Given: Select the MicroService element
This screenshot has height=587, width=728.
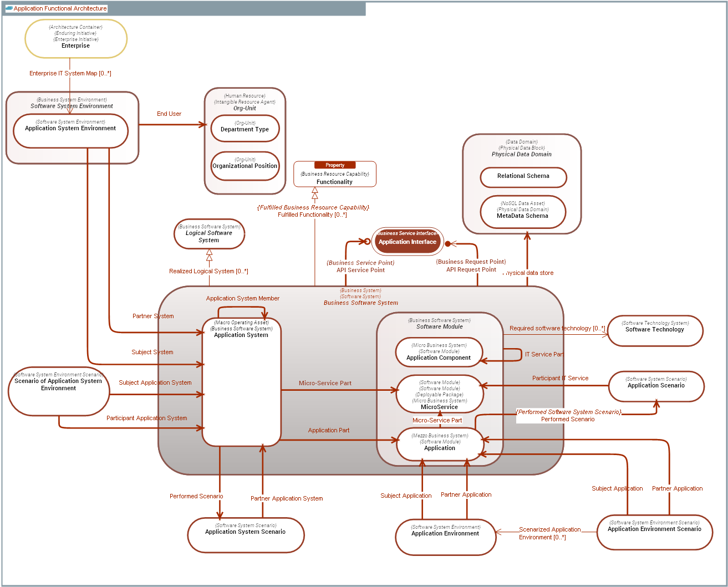Looking at the screenshot, I should pos(439,394).
